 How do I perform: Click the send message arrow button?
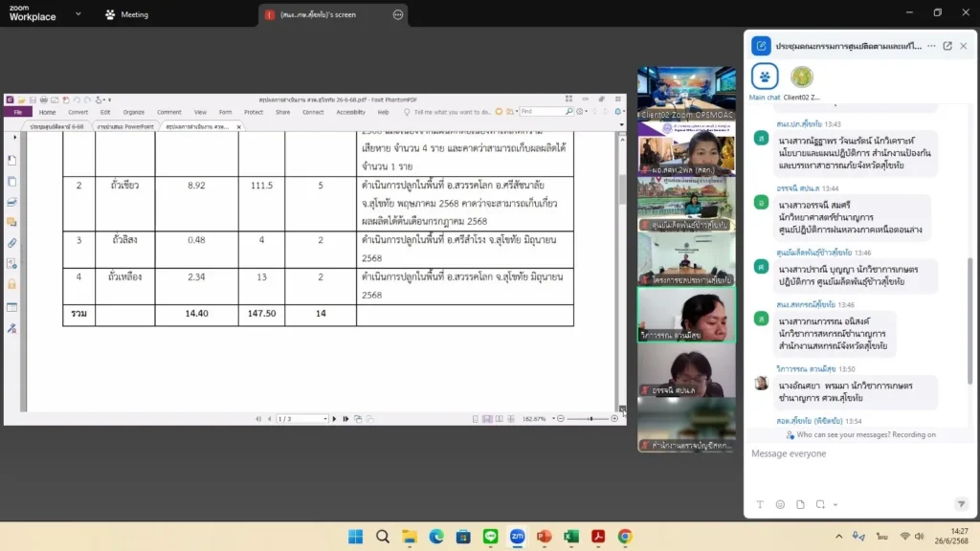pyautogui.click(x=961, y=504)
